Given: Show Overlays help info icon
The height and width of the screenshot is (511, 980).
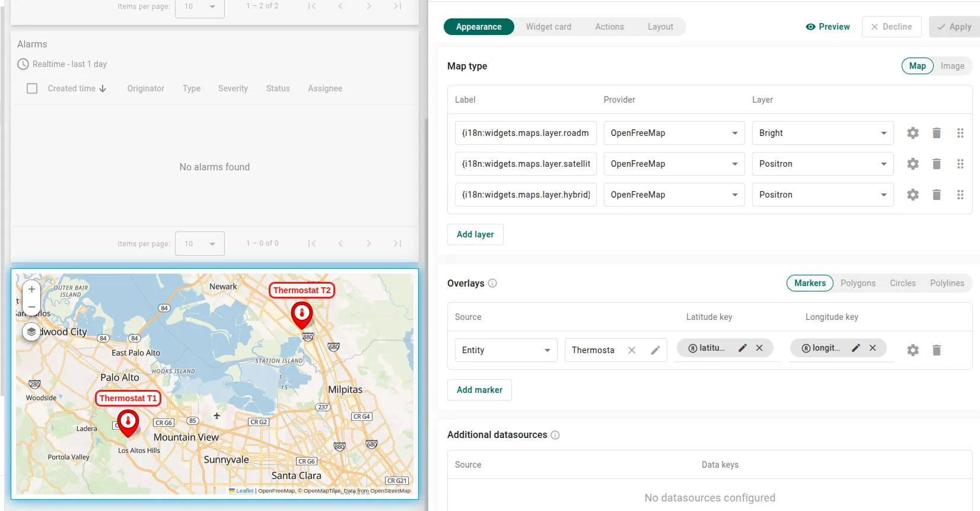Looking at the screenshot, I should [492, 283].
